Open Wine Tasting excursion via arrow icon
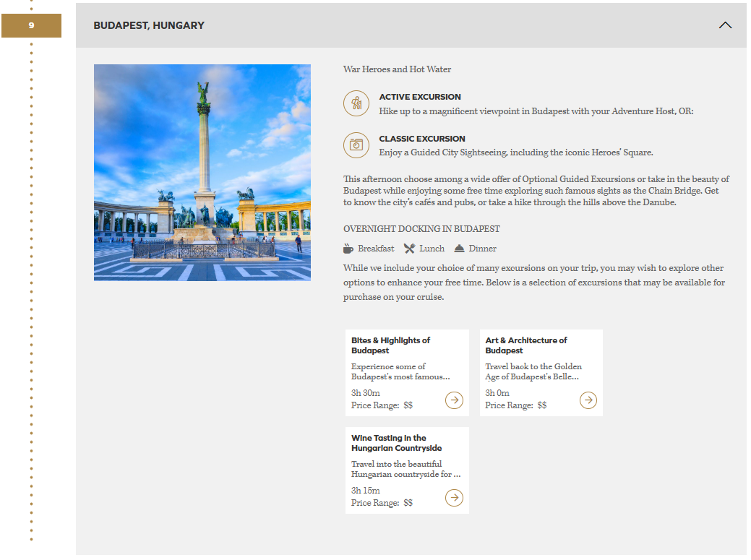The height and width of the screenshot is (560, 751). pos(454,497)
